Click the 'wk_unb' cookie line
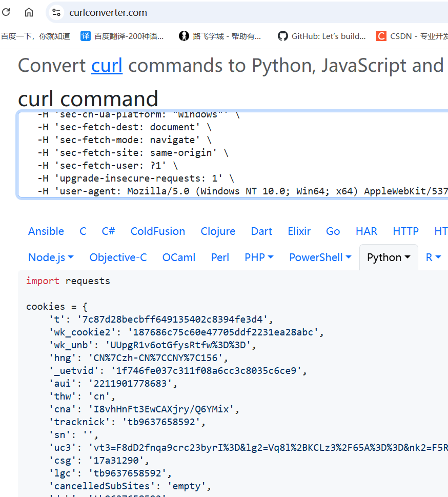This screenshot has height=497, width=448. click(x=152, y=345)
